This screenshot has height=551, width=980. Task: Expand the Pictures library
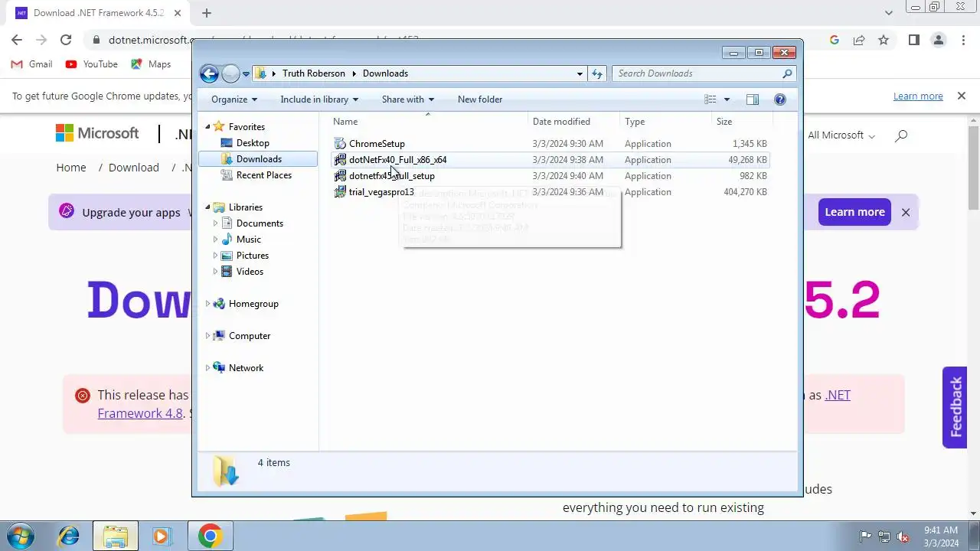pos(216,256)
